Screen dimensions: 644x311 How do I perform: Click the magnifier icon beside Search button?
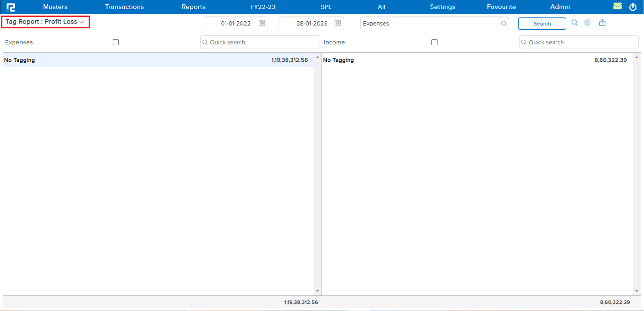coord(574,23)
